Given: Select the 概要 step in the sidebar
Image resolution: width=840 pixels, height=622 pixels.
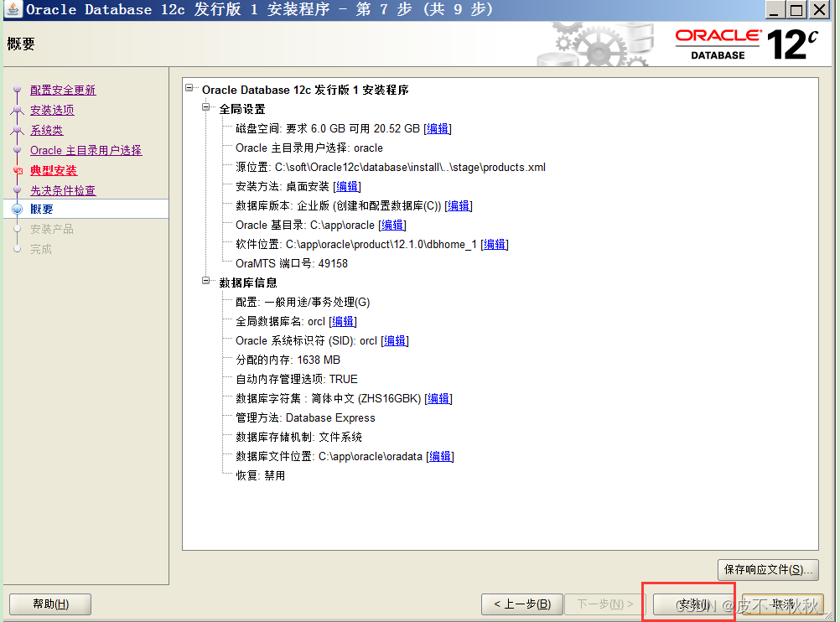Looking at the screenshot, I should [x=42, y=209].
